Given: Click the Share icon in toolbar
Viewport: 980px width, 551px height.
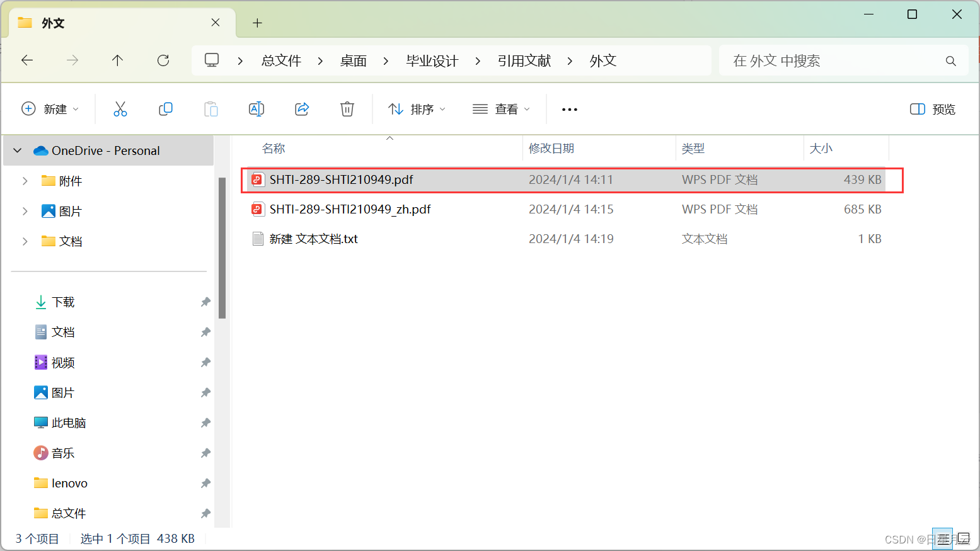Looking at the screenshot, I should [302, 109].
